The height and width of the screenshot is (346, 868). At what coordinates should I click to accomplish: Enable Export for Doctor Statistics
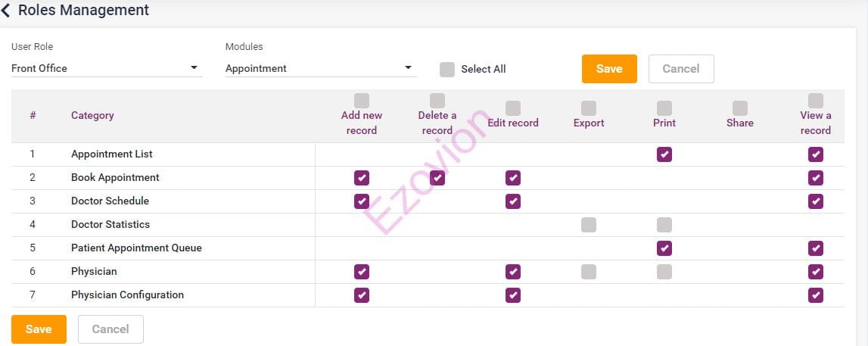589,225
